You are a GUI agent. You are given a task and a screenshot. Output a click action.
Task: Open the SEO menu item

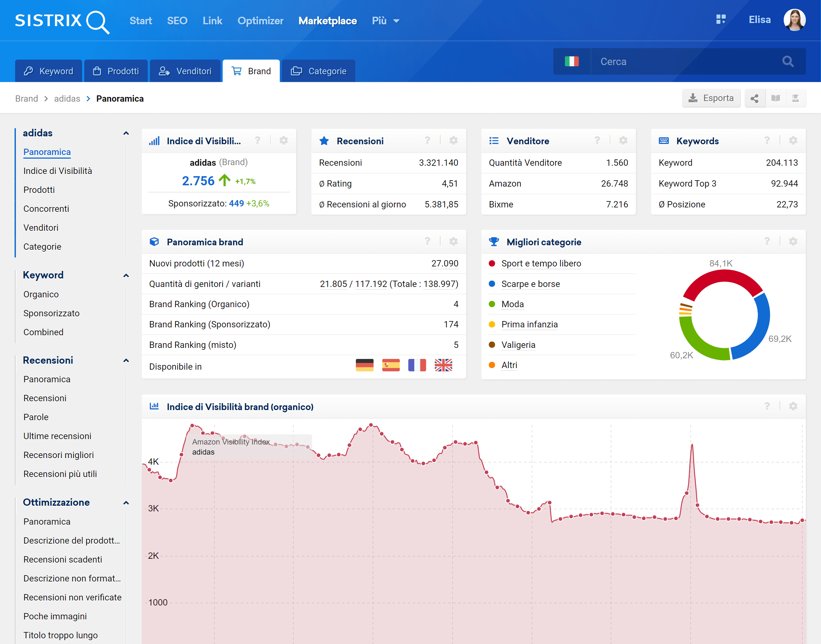tap(177, 21)
